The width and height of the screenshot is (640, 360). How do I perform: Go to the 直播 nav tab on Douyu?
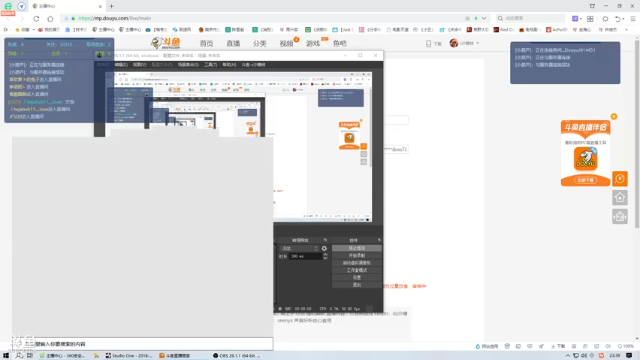[233, 43]
